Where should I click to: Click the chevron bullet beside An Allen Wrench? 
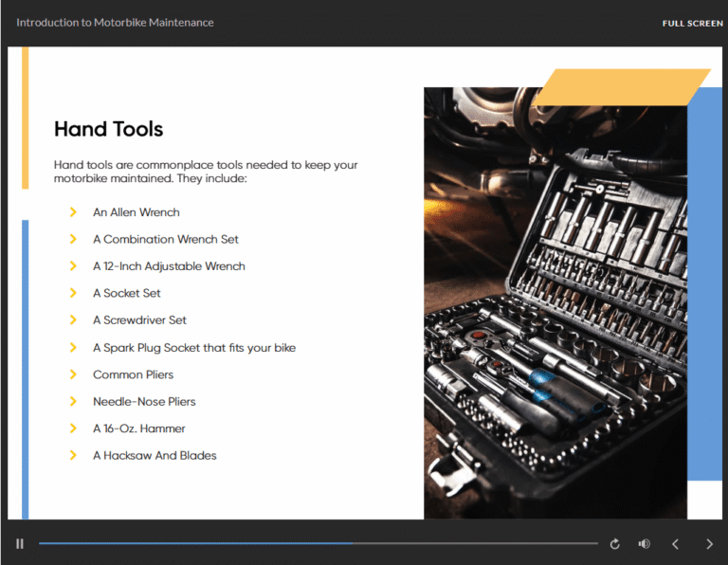(x=73, y=212)
